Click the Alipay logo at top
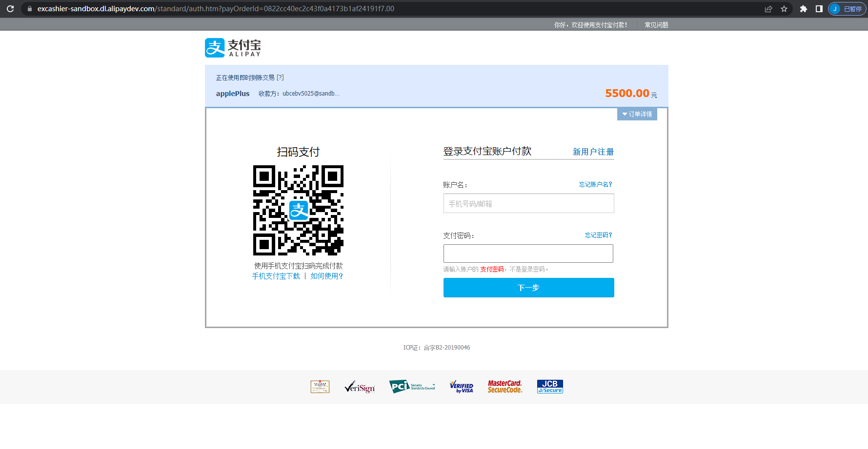Screen dimensions: 868x449 pos(233,48)
